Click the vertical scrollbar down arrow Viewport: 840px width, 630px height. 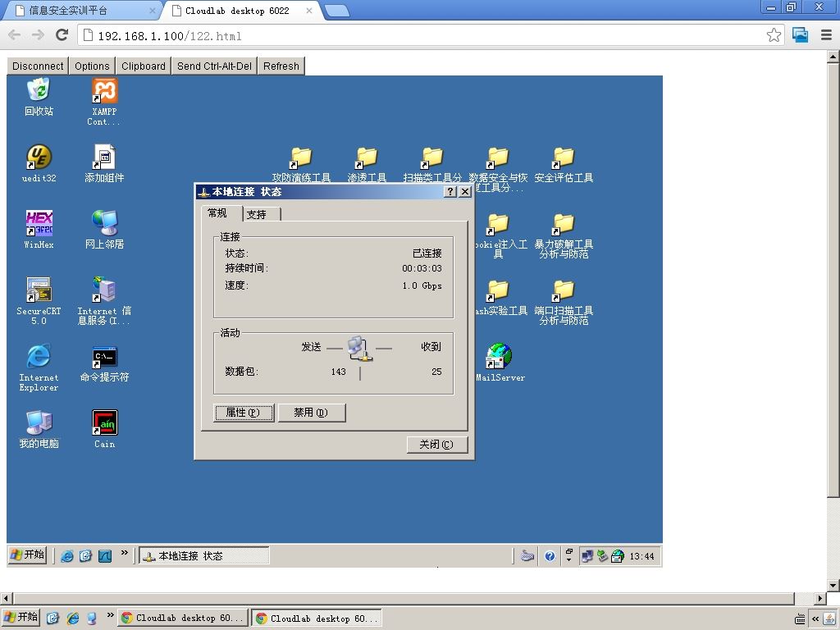coord(833,584)
